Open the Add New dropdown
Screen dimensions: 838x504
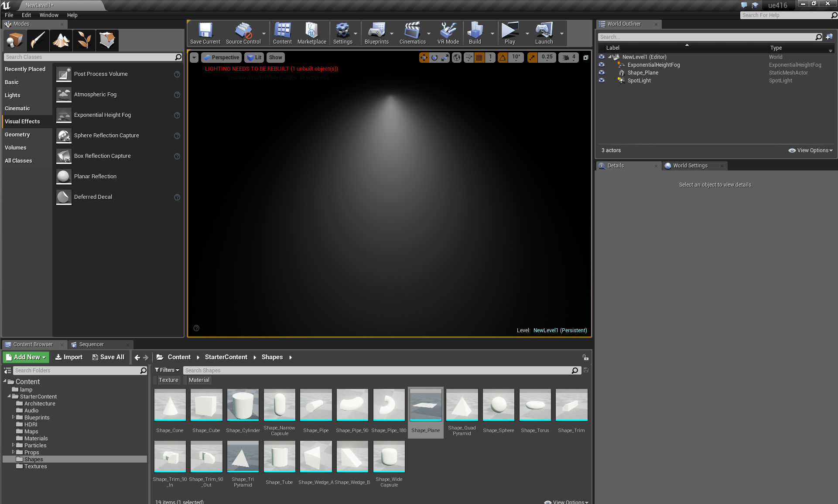26,357
